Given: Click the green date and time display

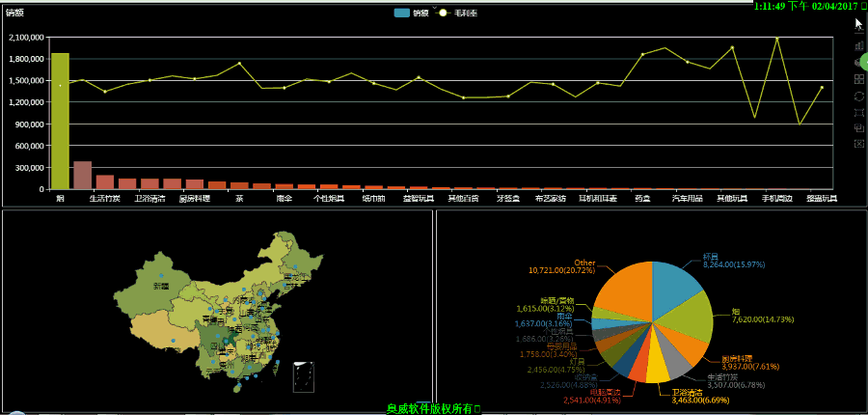Looking at the screenshot, I should tap(806, 6).
